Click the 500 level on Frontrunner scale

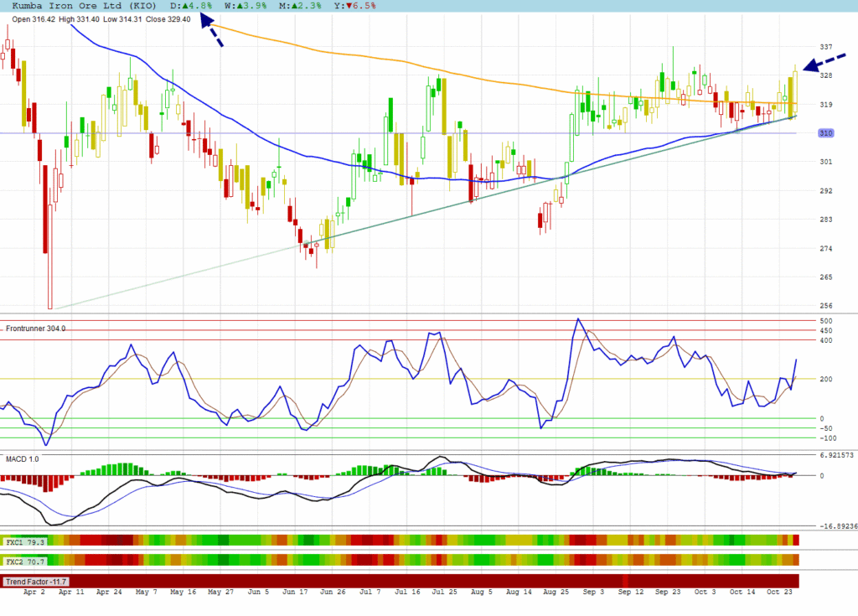pos(825,321)
